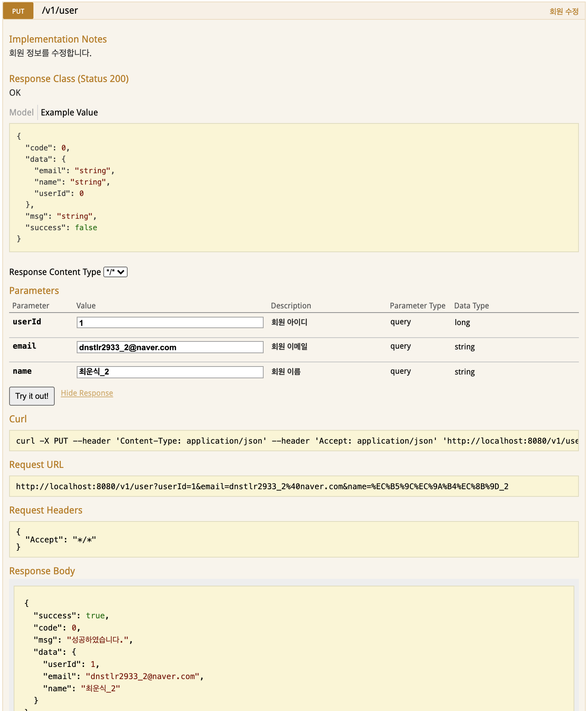Click the Description column header
Image resolution: width=588 pixels, height=711 pixels.
coord(291,306)
